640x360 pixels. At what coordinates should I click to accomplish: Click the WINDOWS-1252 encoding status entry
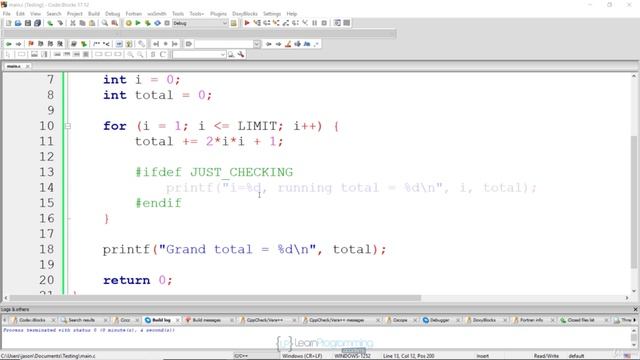coord(352,356)
